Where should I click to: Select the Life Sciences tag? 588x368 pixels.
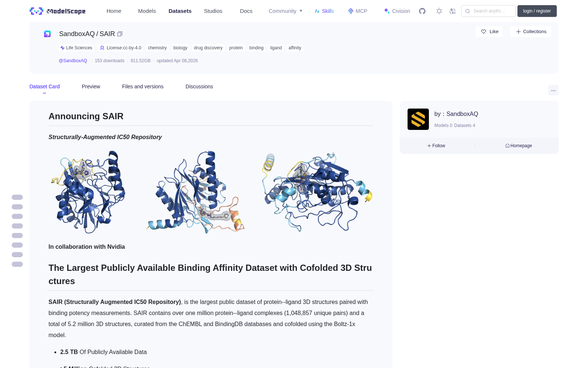point(76,48)
